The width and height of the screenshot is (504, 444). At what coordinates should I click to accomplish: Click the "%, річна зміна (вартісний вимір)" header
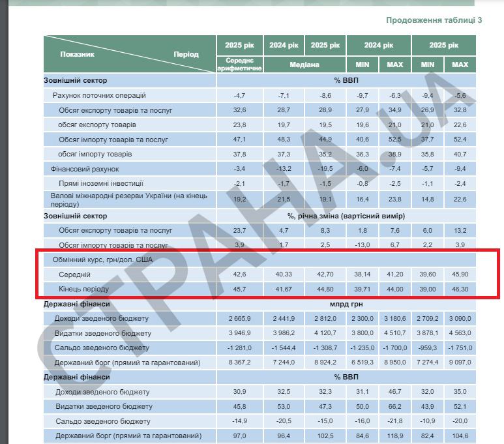[346, 216]
